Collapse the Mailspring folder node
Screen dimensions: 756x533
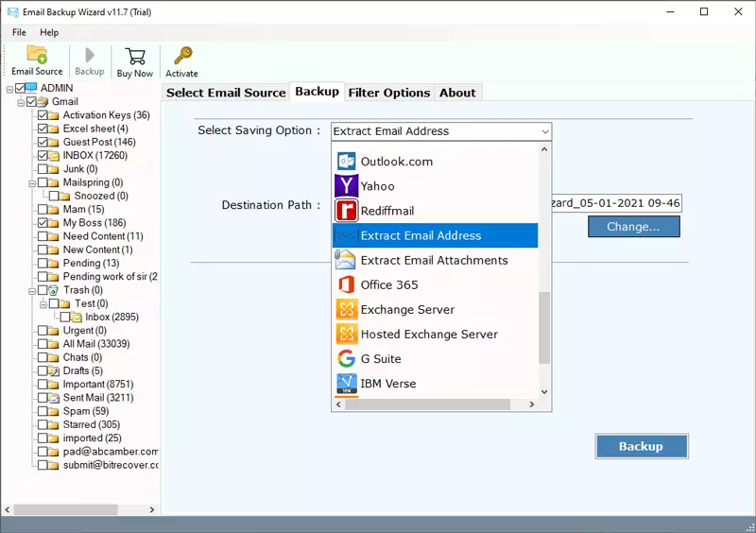32,183
